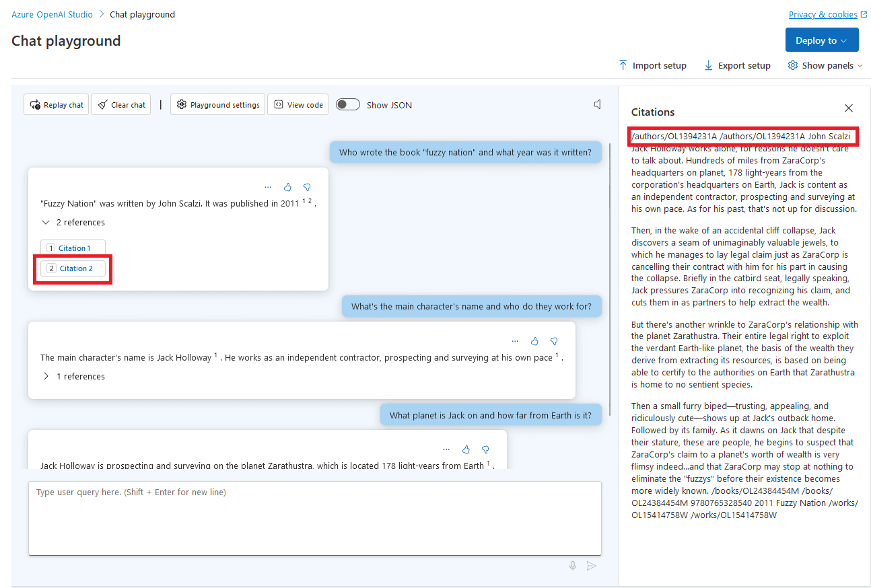Click the user query input field
This screenshot has width=871, height=588.
[314, 518]
